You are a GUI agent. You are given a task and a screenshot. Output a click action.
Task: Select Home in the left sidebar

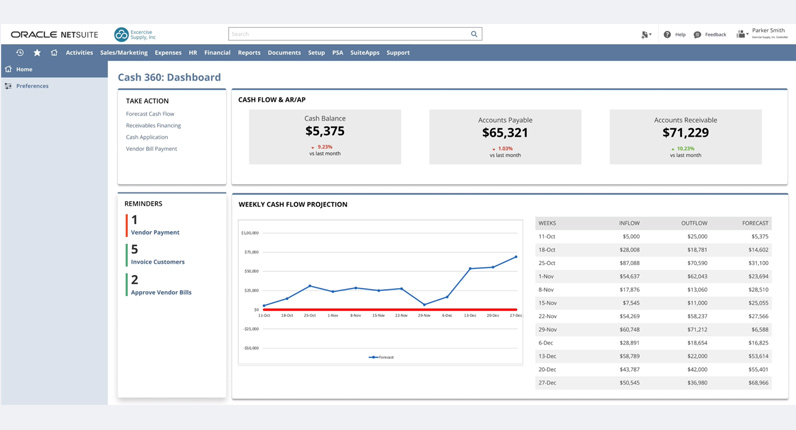pyautogui.click(x=24, y=69)
